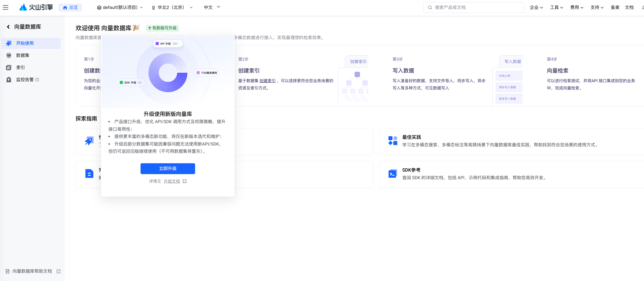The height and width of the screenshot is (281, 644).
Task: Click the SDK参考 terminal icon
Action: pyautogui.click(x=393, y=174)
